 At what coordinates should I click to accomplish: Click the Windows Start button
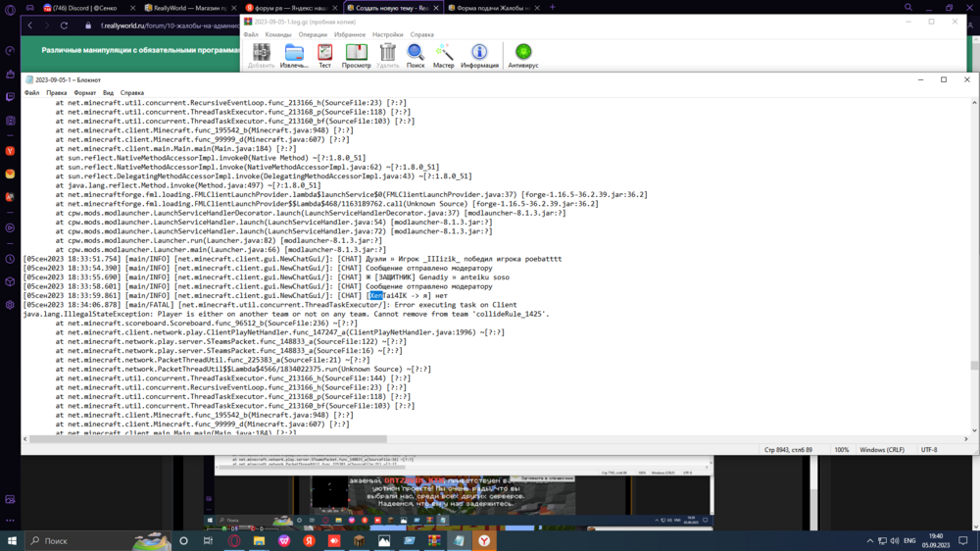(12, 541)
